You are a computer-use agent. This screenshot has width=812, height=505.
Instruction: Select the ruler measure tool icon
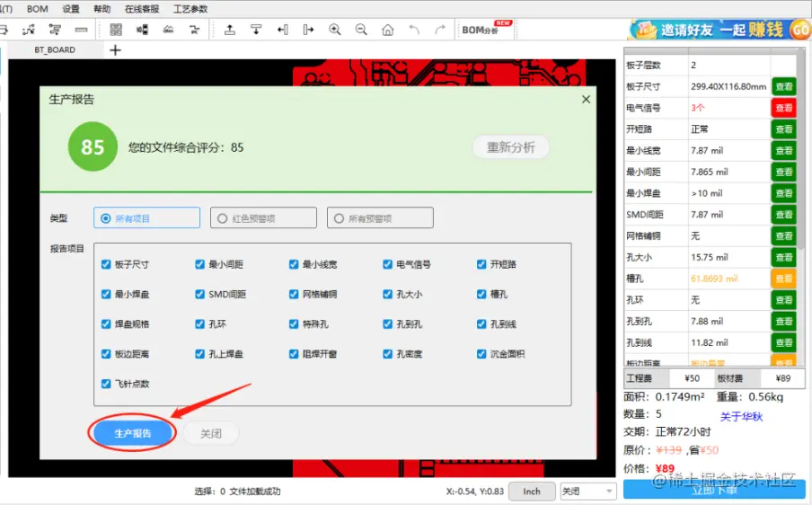[82, 30]
